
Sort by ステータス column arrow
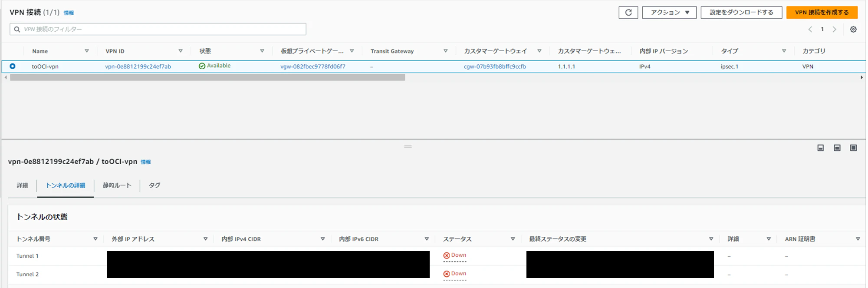pos(513,239)
